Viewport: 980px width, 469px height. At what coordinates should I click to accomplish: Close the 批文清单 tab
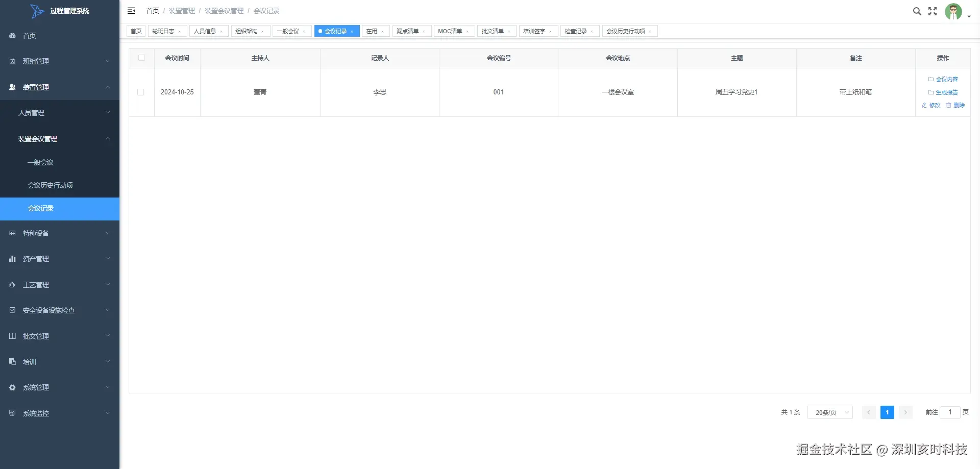509,32
